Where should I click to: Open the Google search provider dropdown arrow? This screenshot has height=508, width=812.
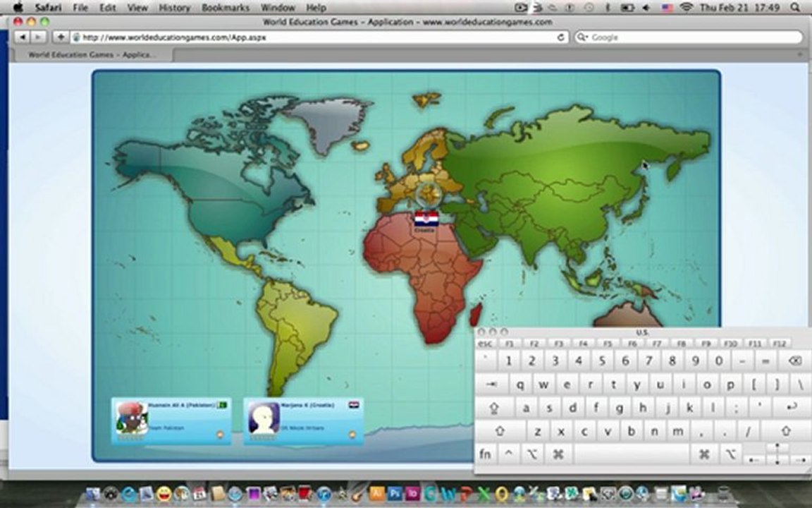(582, 37)
